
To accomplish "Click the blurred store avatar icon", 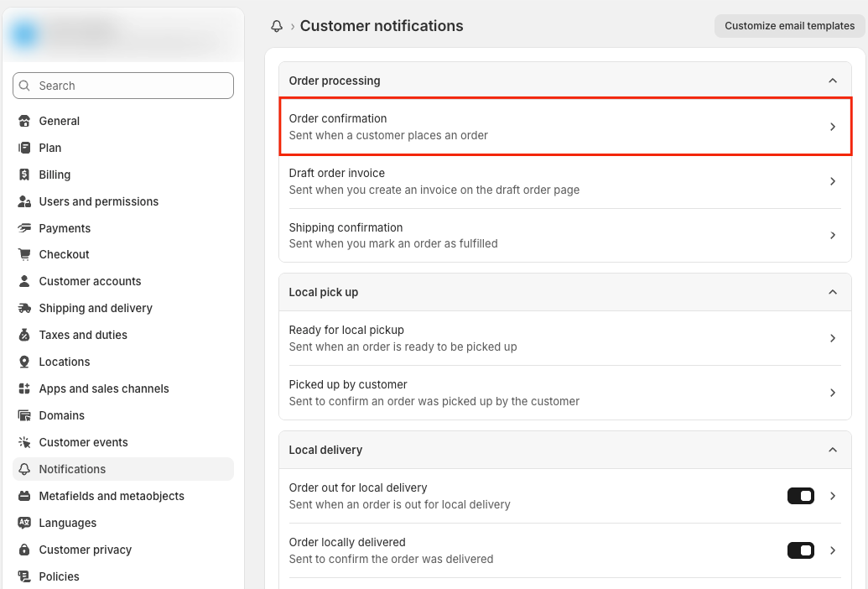I will pos(24,34).
